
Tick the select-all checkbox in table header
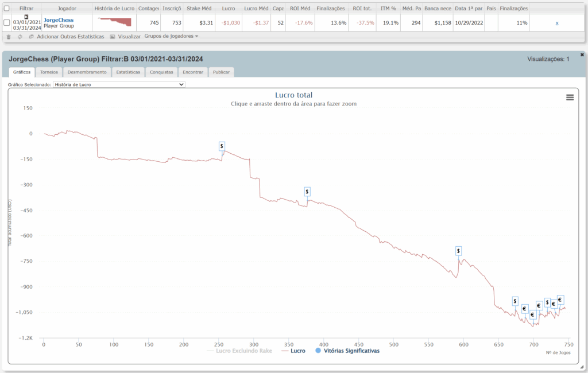(7, 9)
